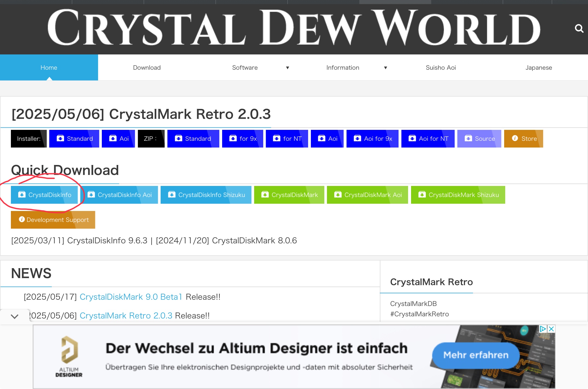Screen dimensions: 588x389
Task: Click the ad close X icon
Action: [x=551, y=329]
